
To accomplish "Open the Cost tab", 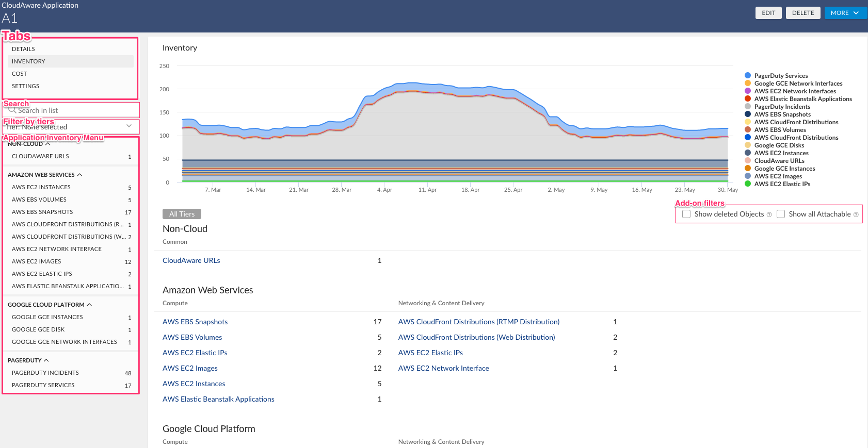I will pos(71,74).
